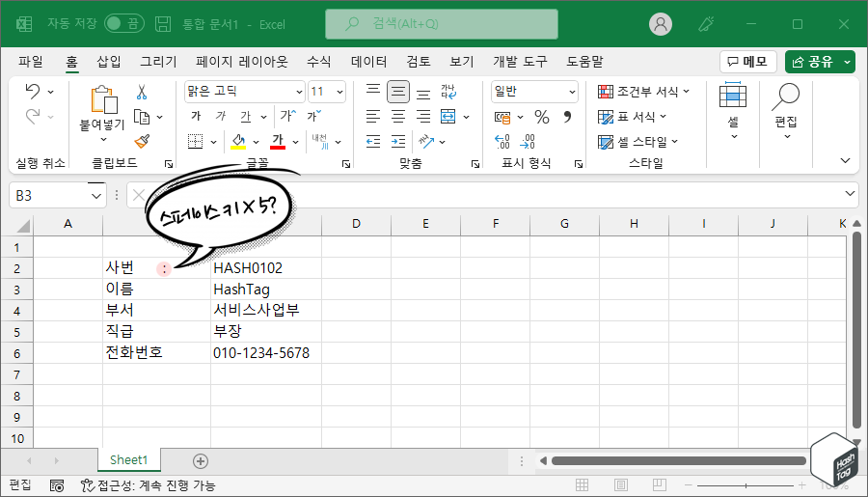Toggle middle vertical alignment
Screen dimensions: 868x497
click(x=398, y=92)
